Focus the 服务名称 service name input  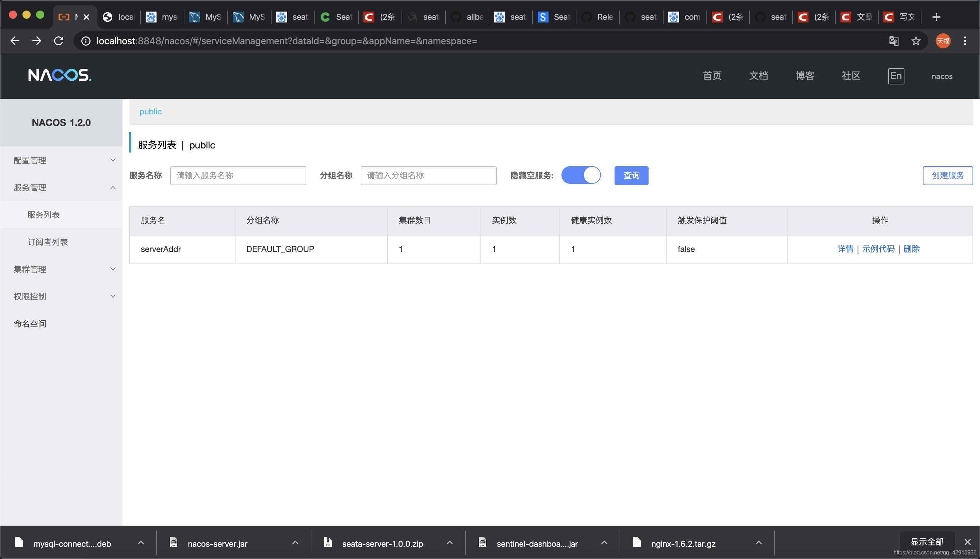[x=238, y=175]
